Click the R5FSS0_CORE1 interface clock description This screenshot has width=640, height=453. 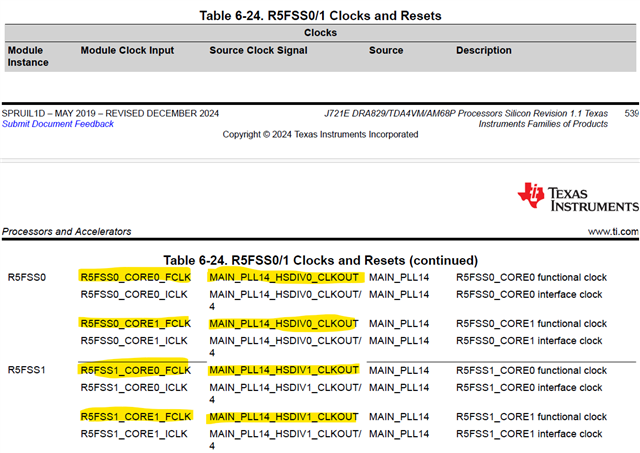529,341
